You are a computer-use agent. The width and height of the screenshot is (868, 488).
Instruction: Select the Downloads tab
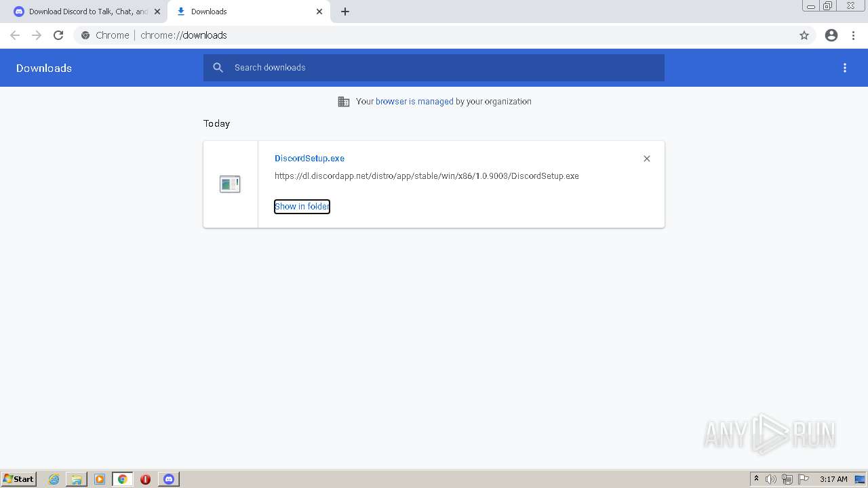(x=248, y=12)
